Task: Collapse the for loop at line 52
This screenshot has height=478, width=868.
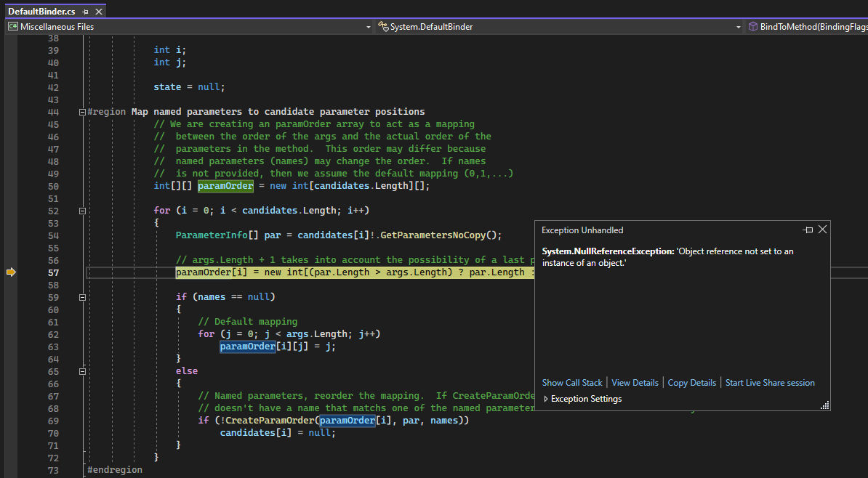Action: pos(82,211)
